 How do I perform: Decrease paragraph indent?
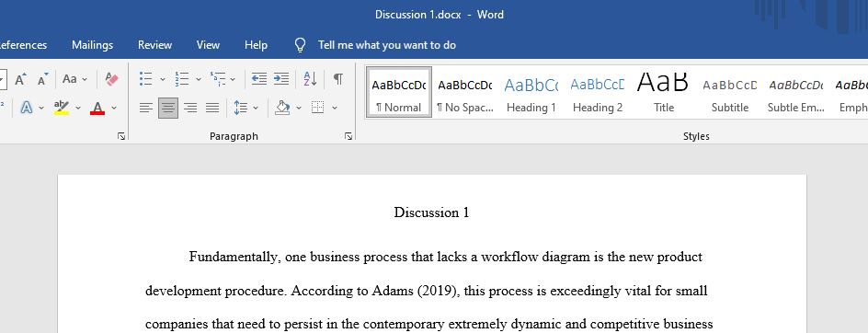(x=259, y=79)
